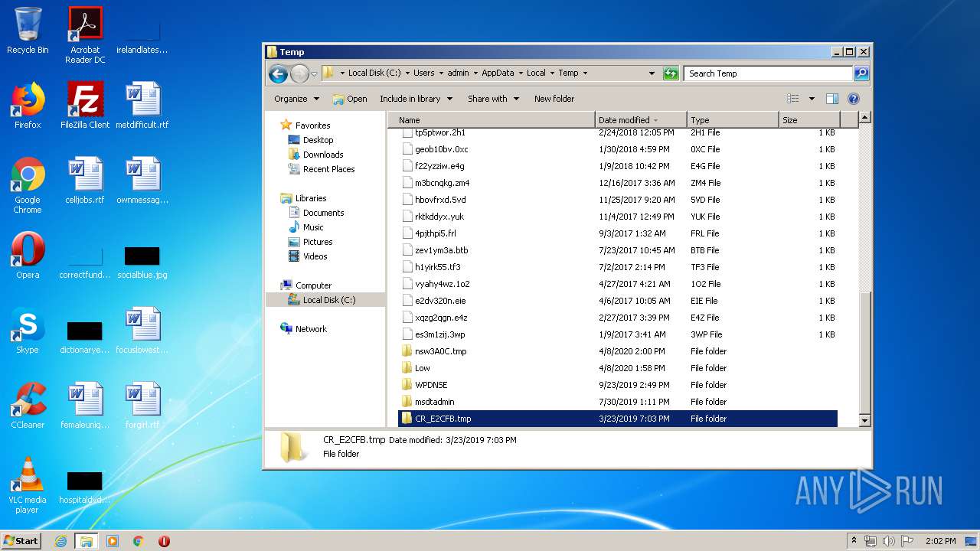Select the Skype desktop shortcut
The width and height of the screenshot is (980, 551).
28,331
